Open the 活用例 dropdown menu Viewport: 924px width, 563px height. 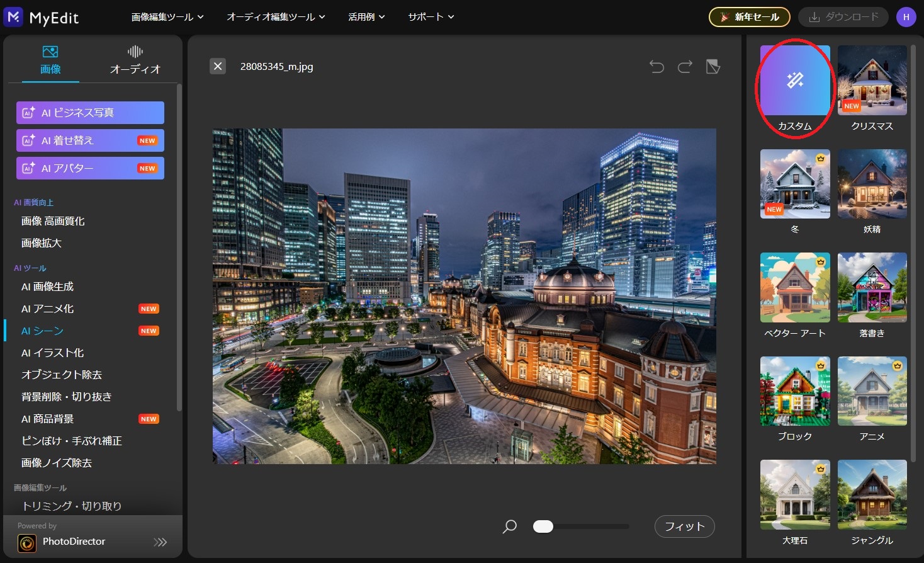[366, 17]
